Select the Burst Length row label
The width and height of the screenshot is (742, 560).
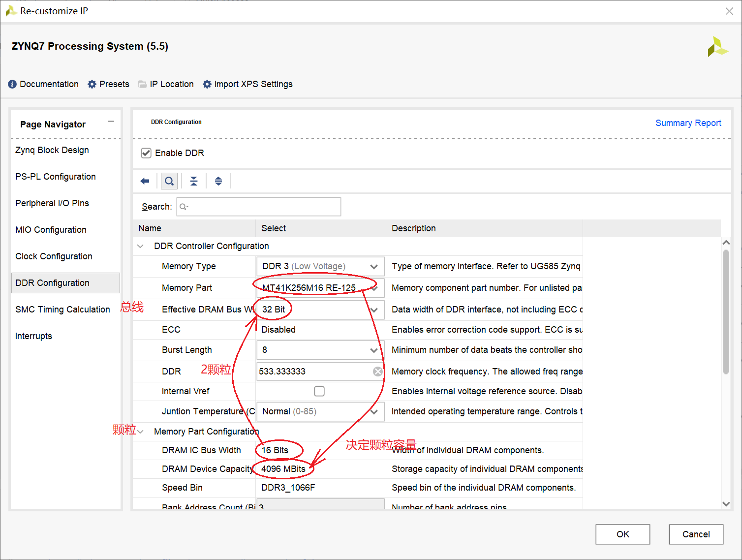coord(187,350)
